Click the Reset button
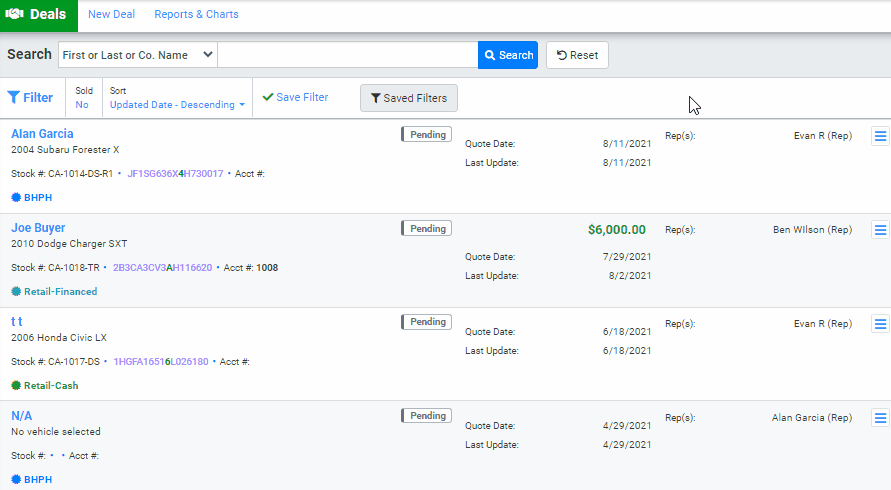The image size is (891, 490). tap(577, 55)
